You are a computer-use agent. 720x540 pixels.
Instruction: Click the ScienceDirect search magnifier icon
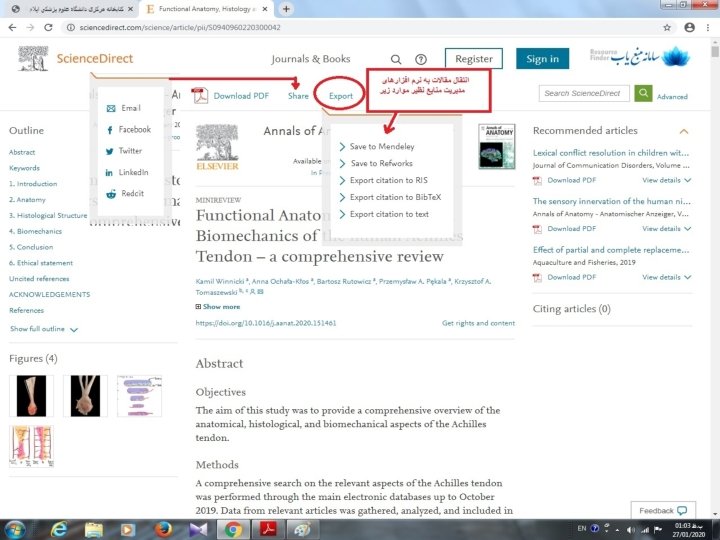click(x=396, y=59)
